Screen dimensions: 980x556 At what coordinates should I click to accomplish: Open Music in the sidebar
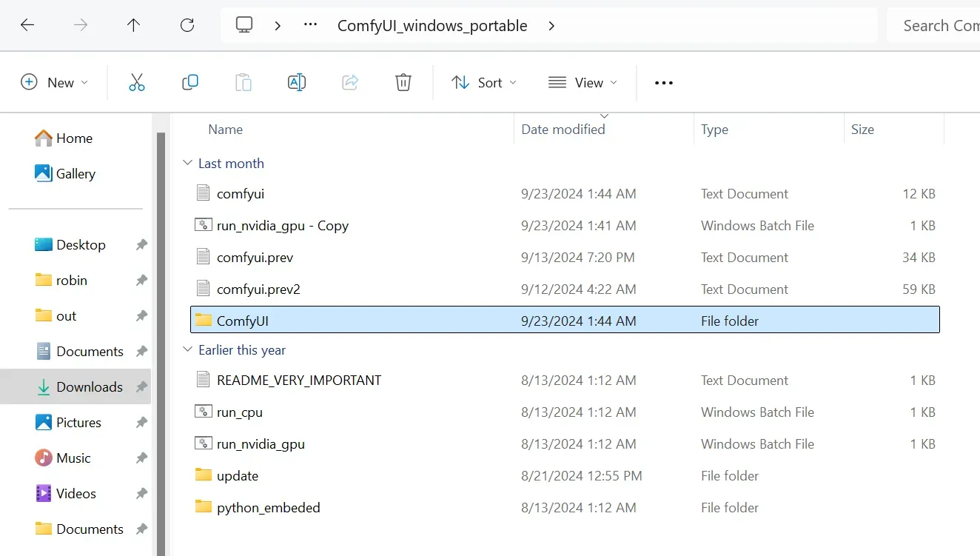click(x=63, y=458)
